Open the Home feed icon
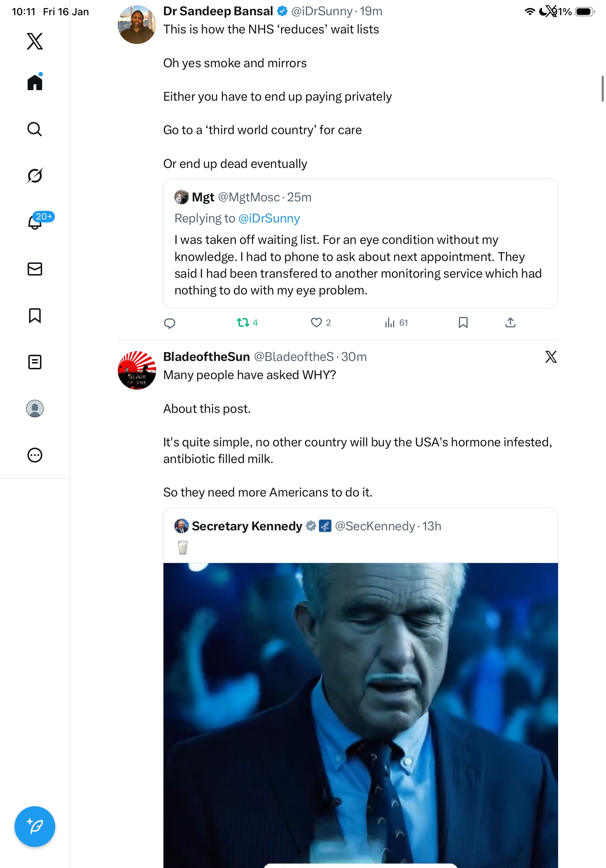 coord(35,82)
